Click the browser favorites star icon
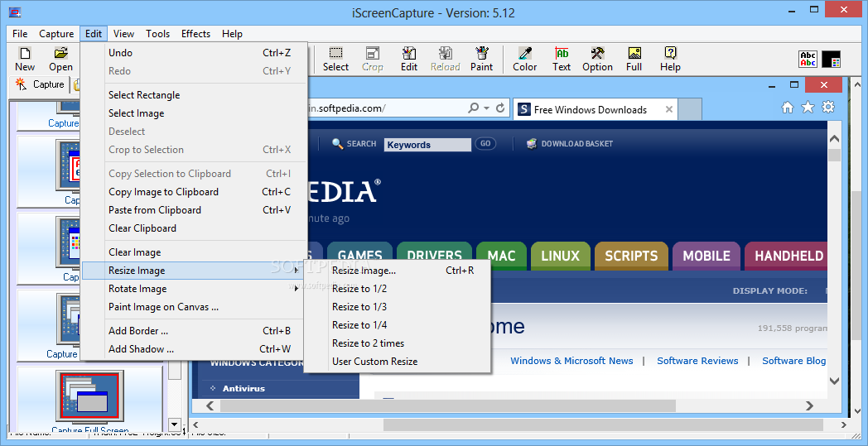Image resolution: width=868 pixels, height=446 pixels. click(808, 108)
